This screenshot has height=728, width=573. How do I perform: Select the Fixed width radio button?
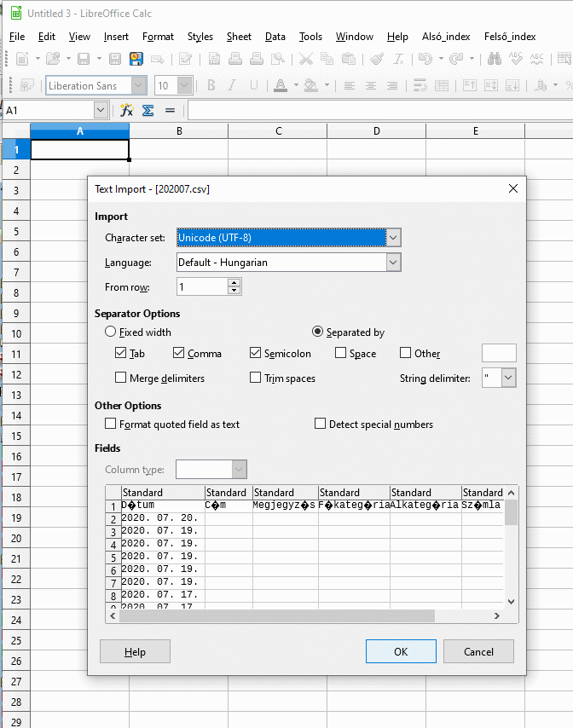tap(110, 332)
